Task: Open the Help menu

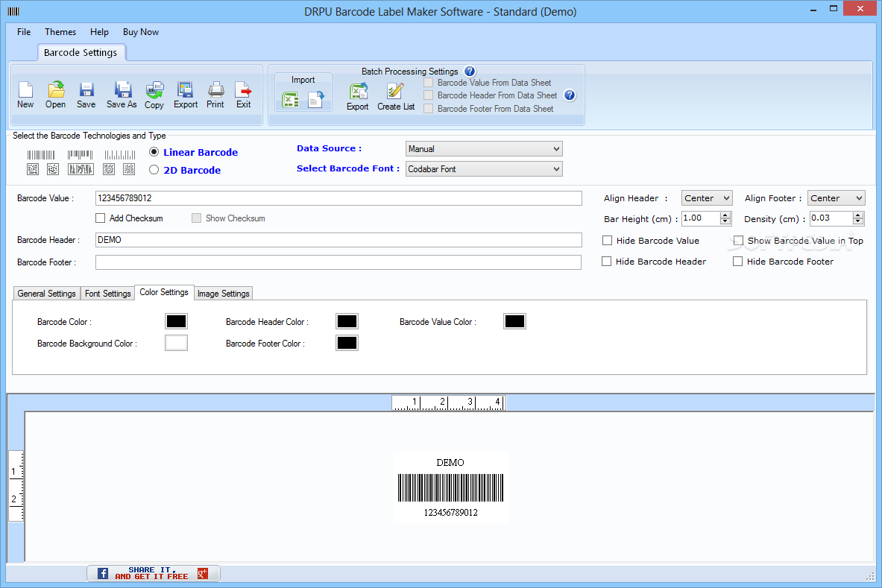Action: [100, 32]
